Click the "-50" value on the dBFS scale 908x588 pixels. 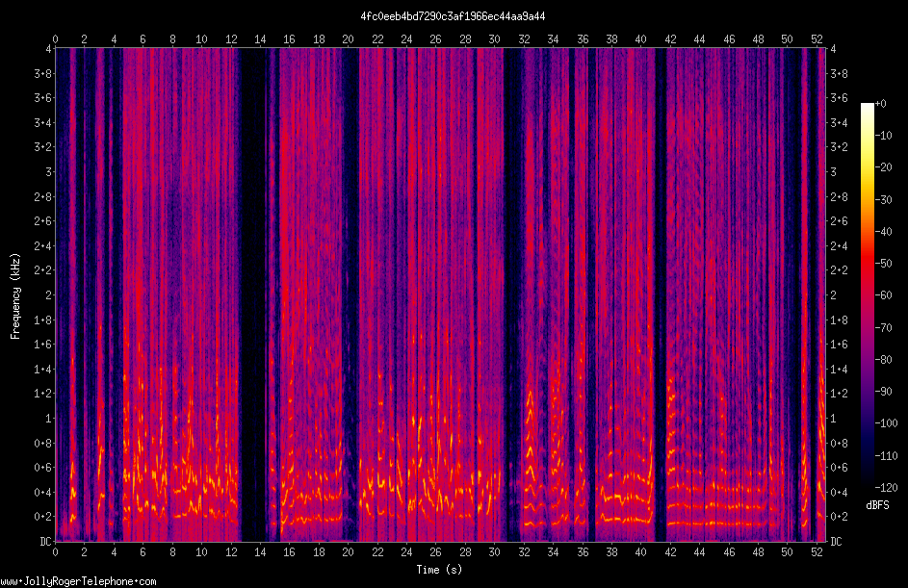[883, 264]
